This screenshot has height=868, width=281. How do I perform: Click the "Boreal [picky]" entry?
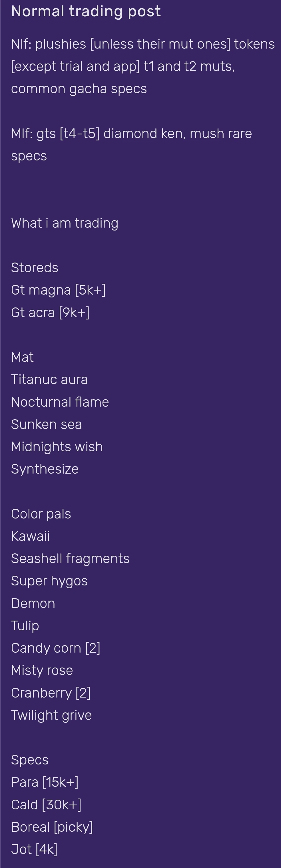52,827
